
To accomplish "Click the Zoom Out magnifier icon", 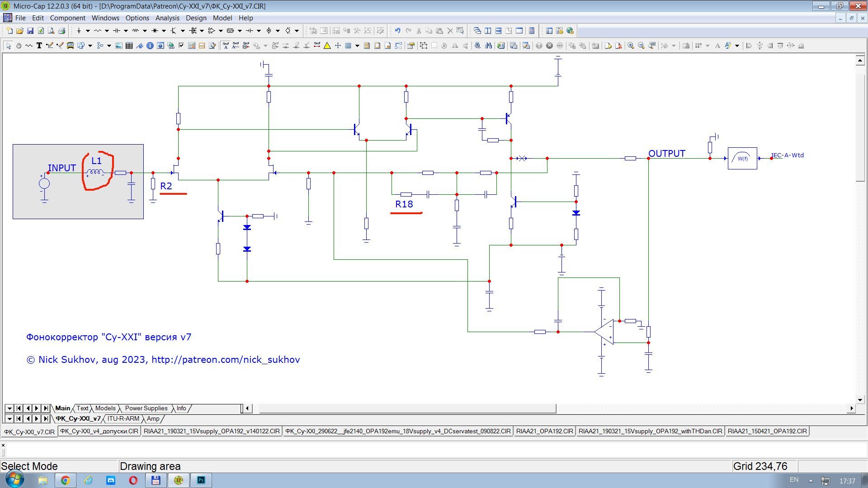I will (641, 46).
